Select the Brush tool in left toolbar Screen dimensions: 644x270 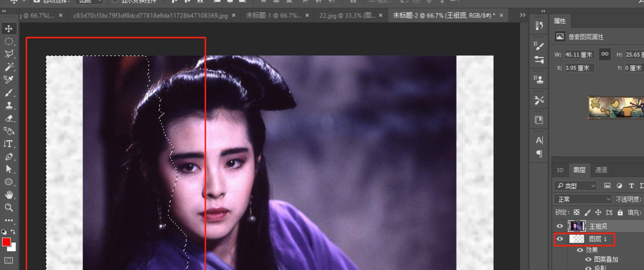(8, 93)
